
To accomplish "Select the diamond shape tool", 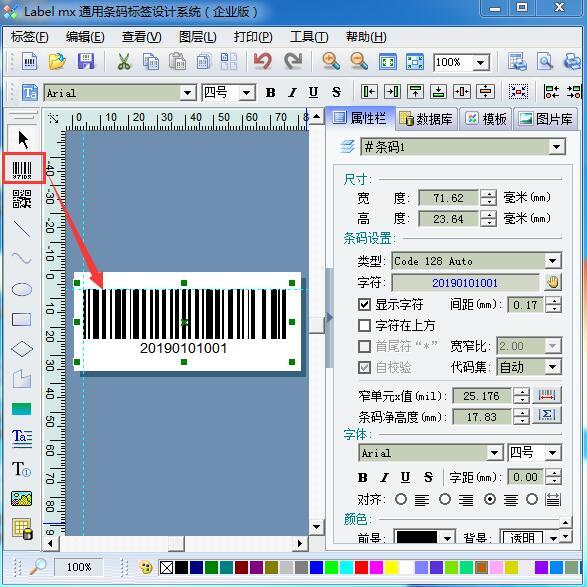I will pyautogui.click(x=22, y=349).
